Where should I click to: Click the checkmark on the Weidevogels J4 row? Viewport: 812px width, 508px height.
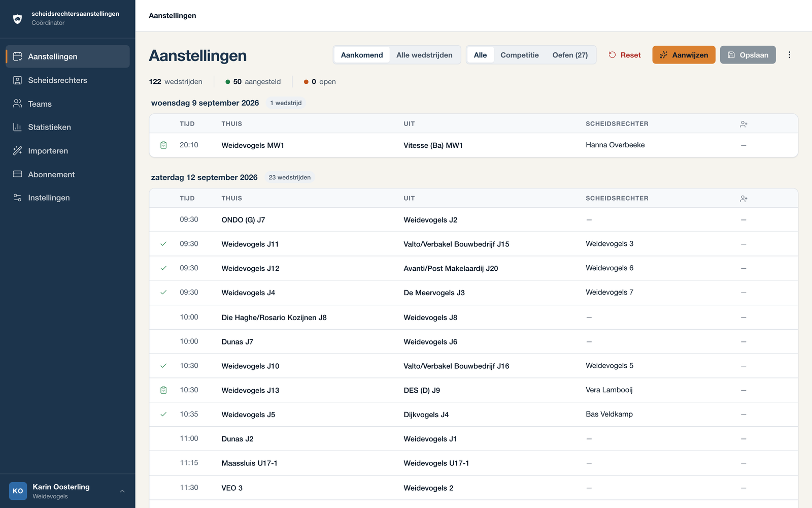[163, 293]
